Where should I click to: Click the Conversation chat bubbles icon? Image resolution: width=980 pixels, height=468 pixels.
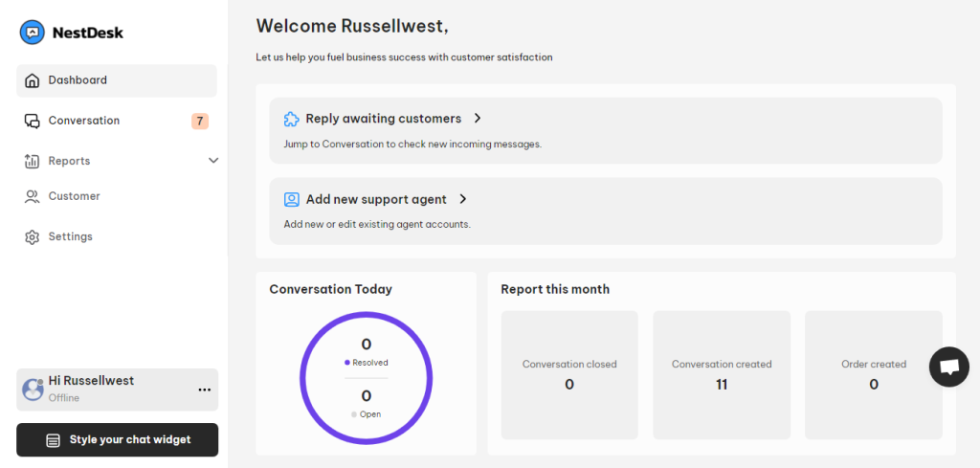coord(32,122)
